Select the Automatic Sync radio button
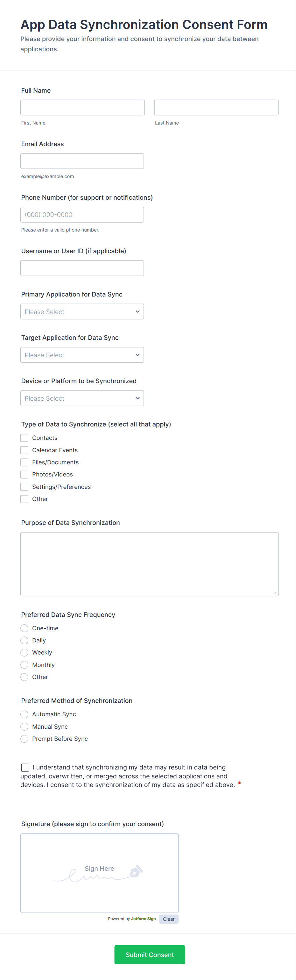The height and width of the screenshot is (980, 296). (24, 714)
